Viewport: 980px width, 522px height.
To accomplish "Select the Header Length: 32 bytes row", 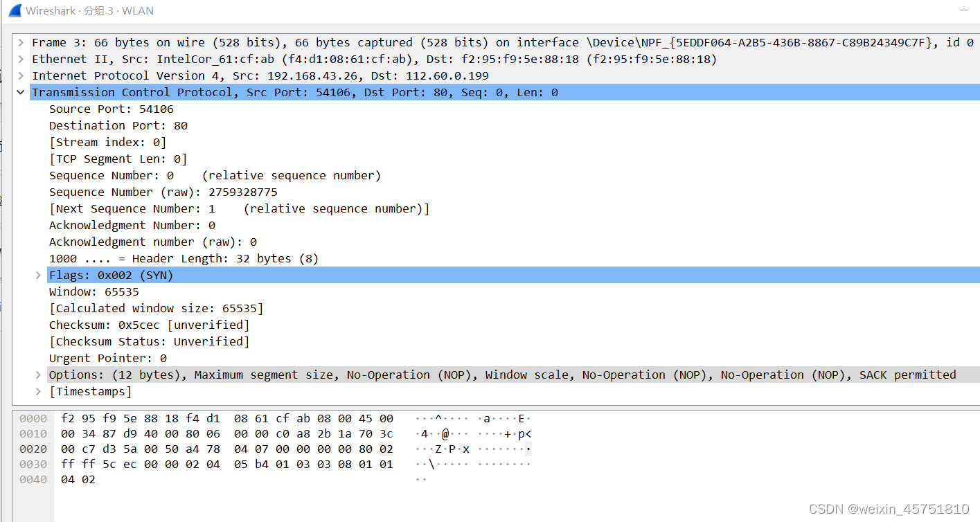I will click(184, 258).
